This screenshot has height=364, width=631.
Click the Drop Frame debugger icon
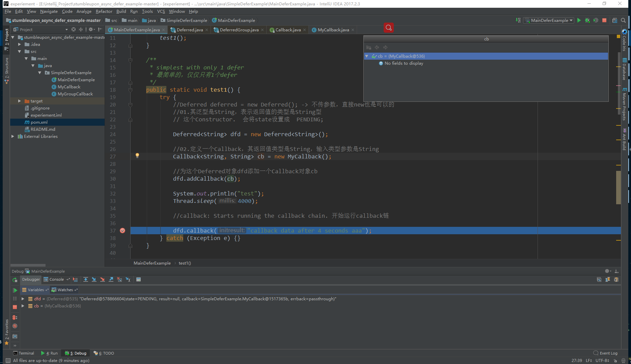119,279
